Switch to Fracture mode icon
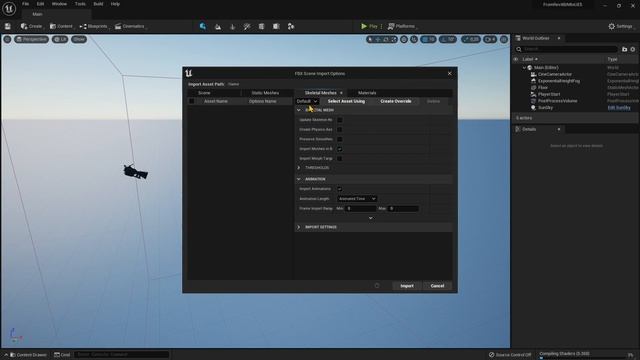 [276, 26]
